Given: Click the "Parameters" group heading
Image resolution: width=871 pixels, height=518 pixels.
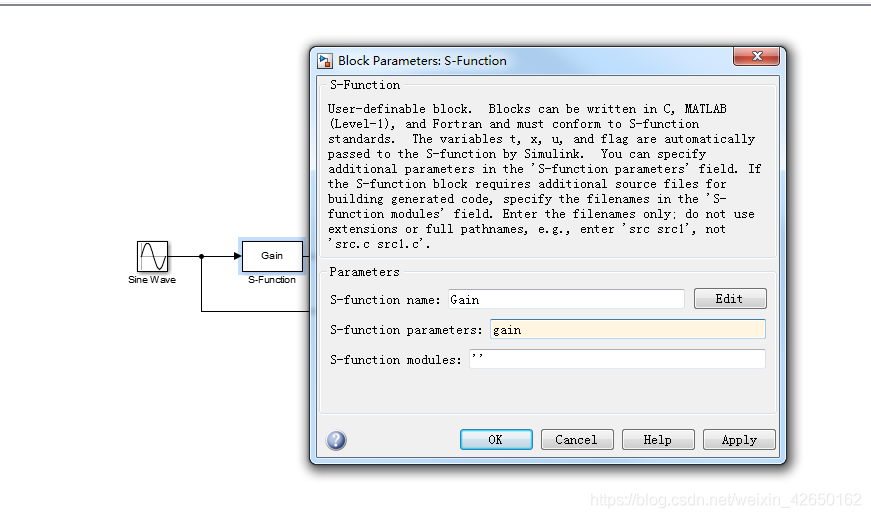Looking at the screenshot, I should pos(364,272).
